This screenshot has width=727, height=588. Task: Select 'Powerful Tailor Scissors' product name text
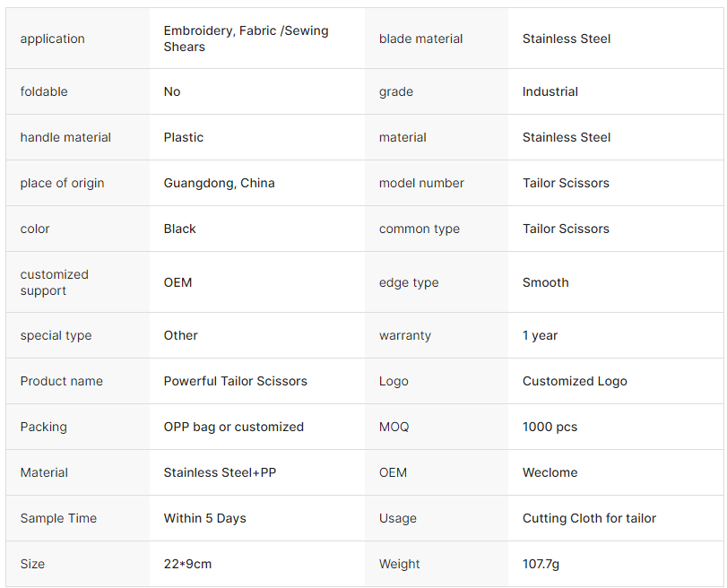pos(236,381)
